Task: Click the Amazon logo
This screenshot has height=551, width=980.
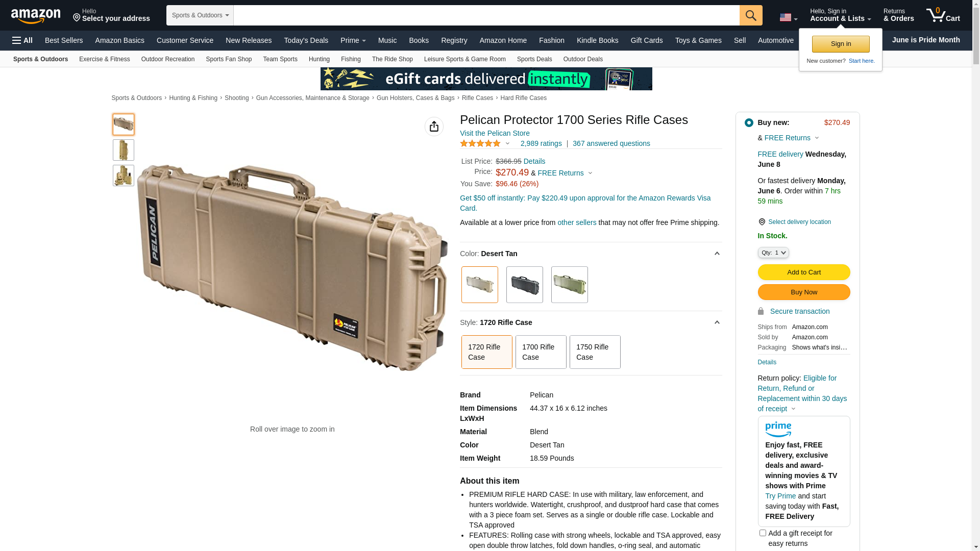Action: coord(36,16)
